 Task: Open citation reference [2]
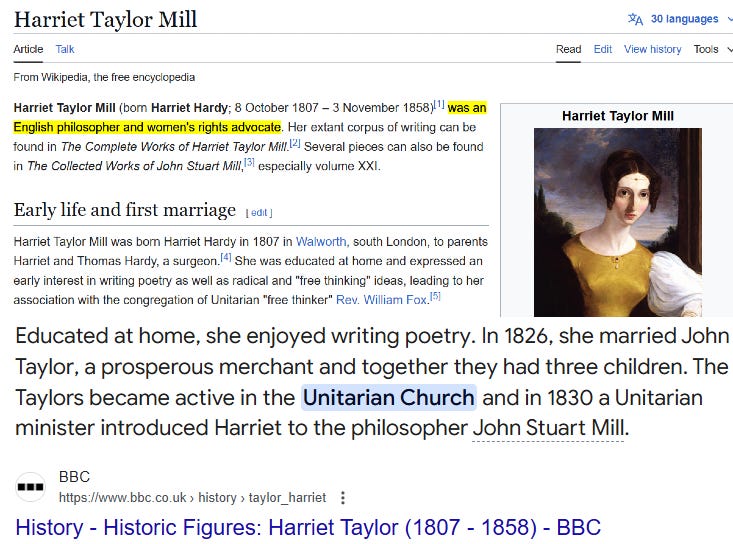(x=295, y=143)
